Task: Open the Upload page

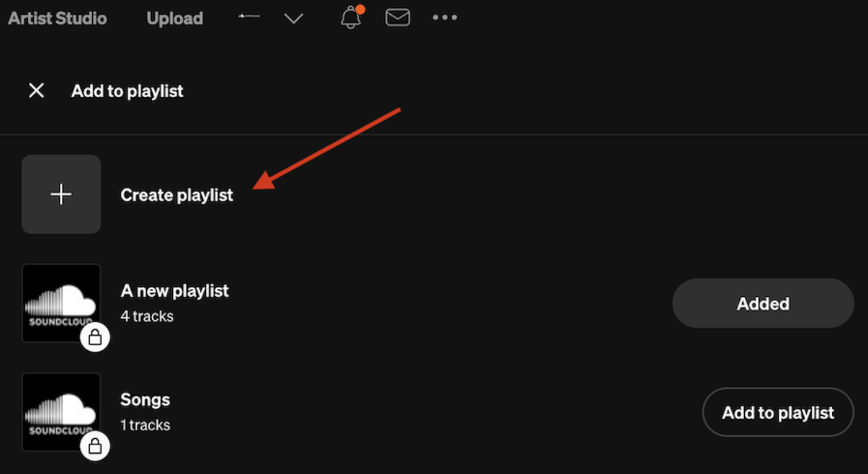Action: (174, 18)
